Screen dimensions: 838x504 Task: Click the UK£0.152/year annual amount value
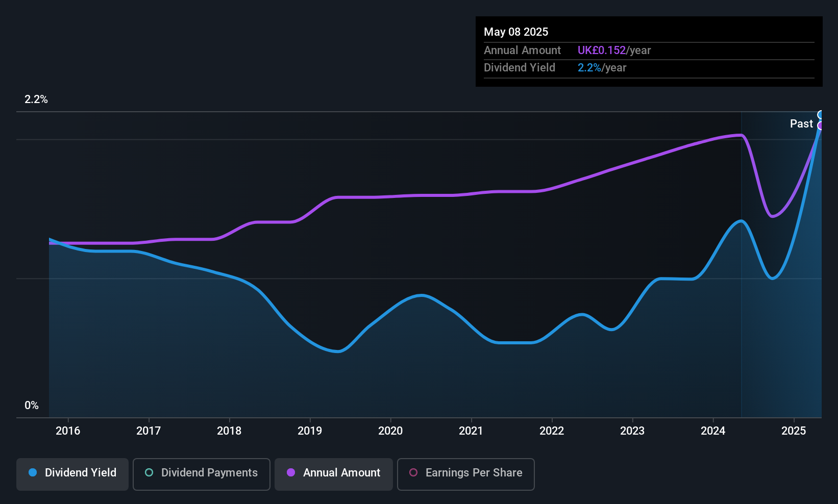point(614,51)
